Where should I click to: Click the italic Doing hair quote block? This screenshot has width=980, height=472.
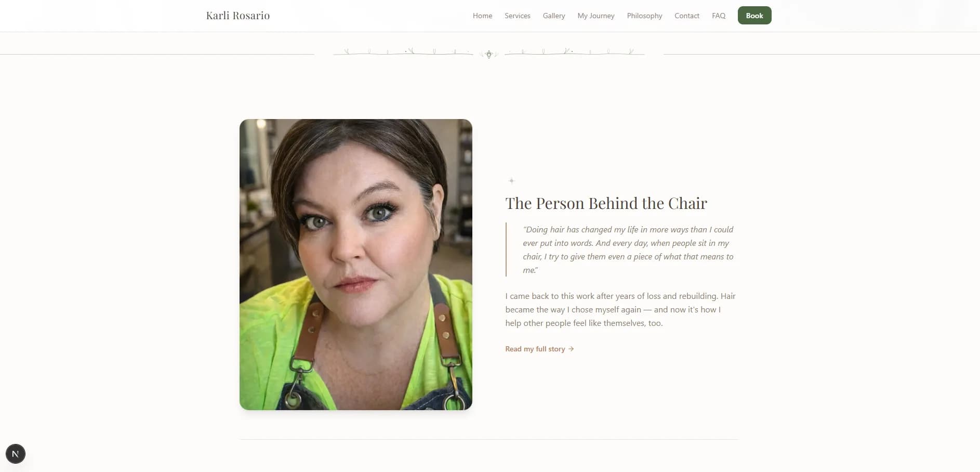pyautogui.click(x=622, y=250)
